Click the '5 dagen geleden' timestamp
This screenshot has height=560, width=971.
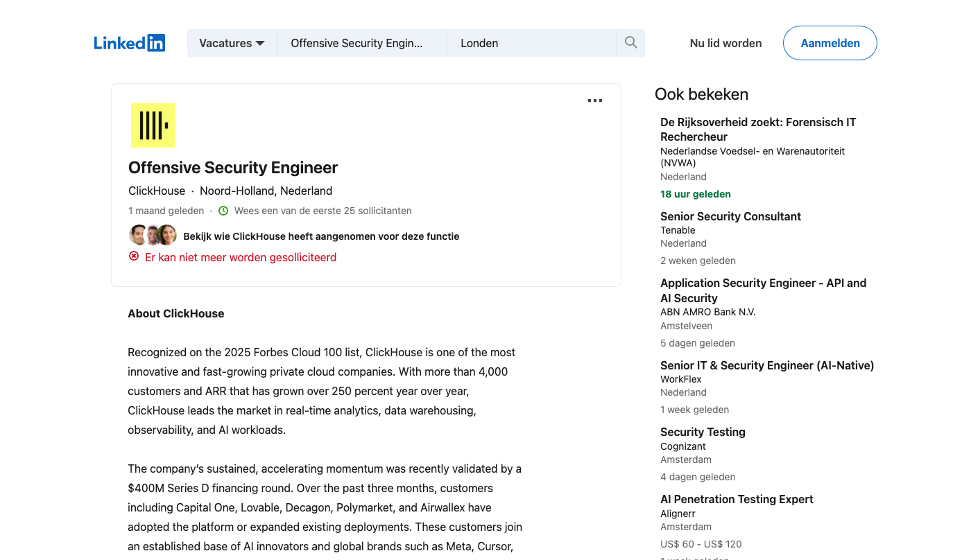[698, 343]
